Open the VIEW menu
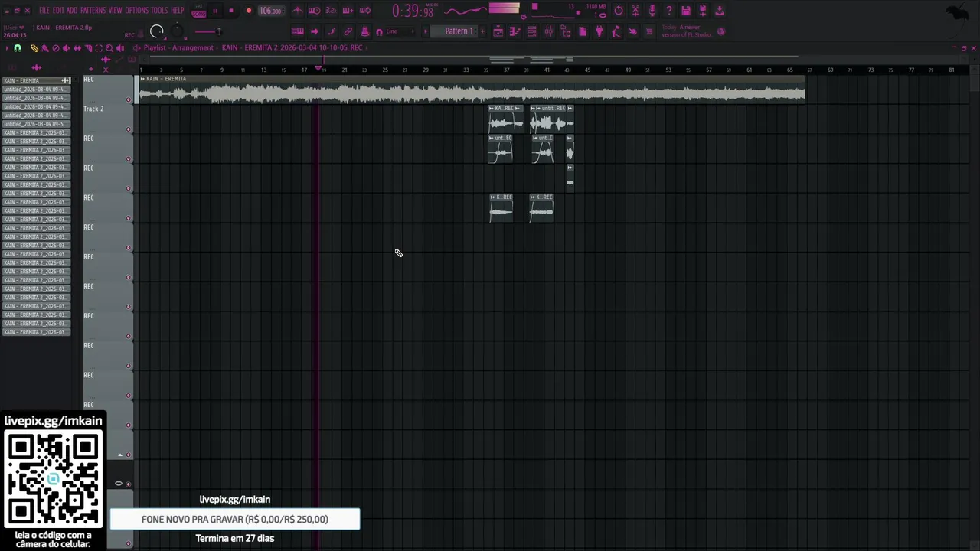980x551 pixels. click(x=115, y=11)
